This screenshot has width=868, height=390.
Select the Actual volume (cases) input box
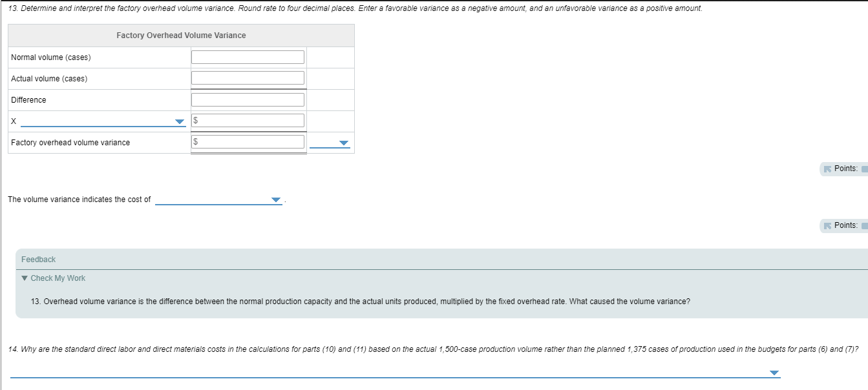[x=248, y=77]
